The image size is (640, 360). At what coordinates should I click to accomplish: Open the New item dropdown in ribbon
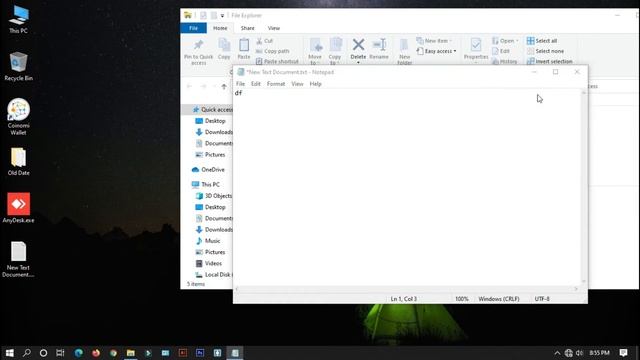tap(434, 41)
